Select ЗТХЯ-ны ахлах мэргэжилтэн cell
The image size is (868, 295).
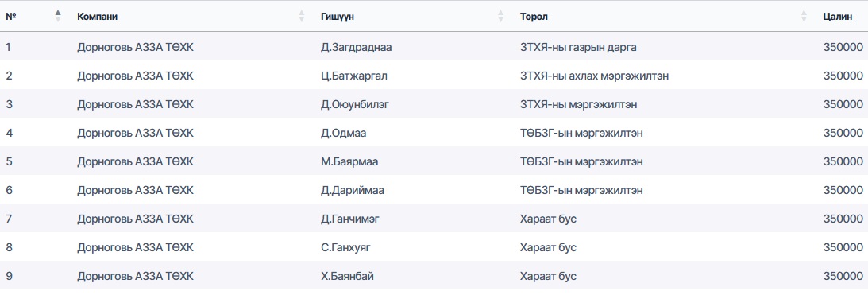[x=594, y=76]
